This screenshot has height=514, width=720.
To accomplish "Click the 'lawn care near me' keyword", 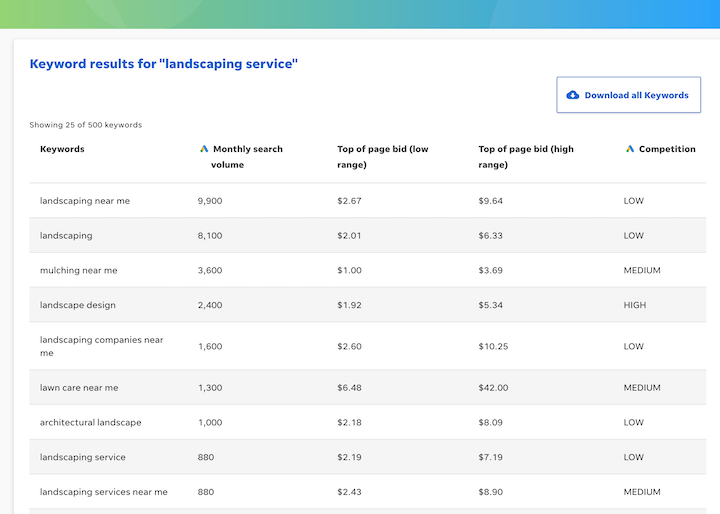I will (79, 388).
